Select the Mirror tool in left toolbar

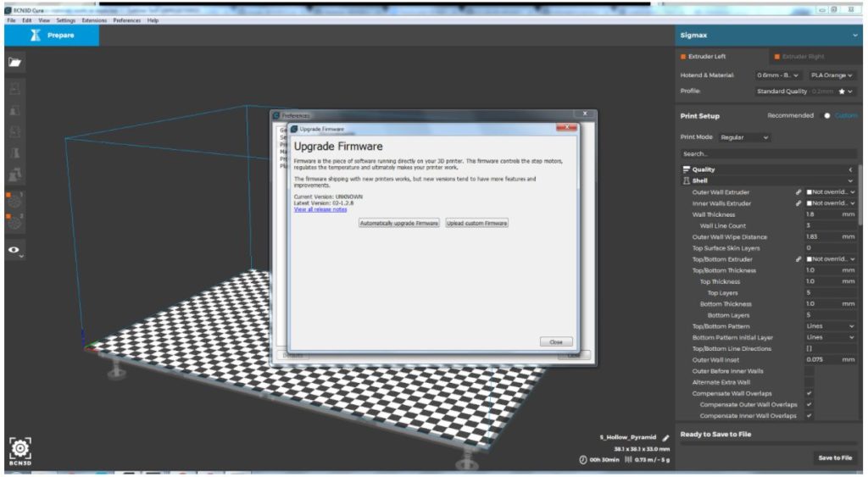pos(14,153)
